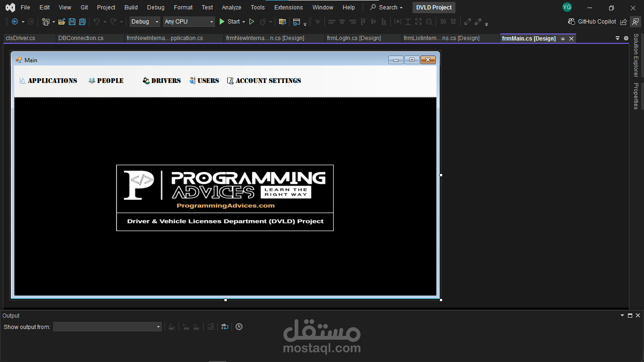Click the Search box in the title bar
This screenshot has height=362, width=644.
(x=387, y=8)
